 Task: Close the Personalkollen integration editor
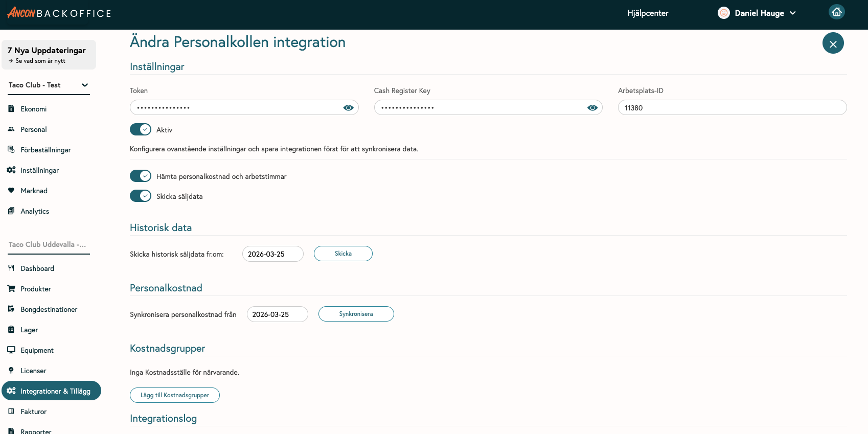pyautogui.click(x=833, y=43)
